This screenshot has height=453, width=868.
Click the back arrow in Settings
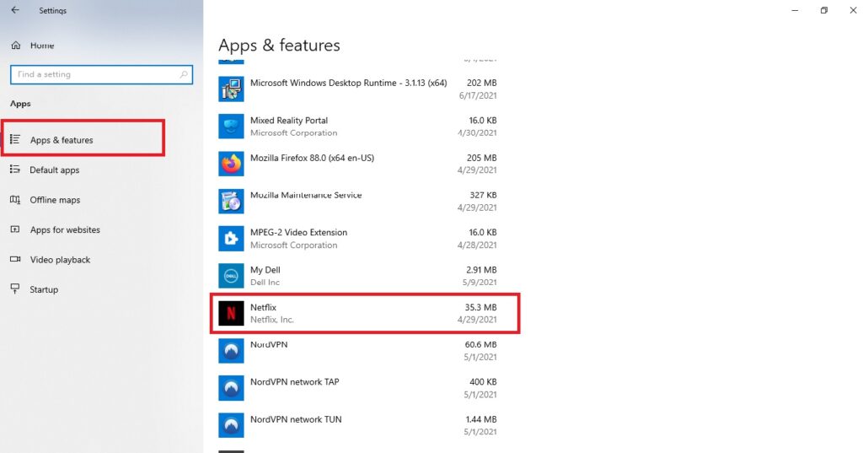pos(15,10)
